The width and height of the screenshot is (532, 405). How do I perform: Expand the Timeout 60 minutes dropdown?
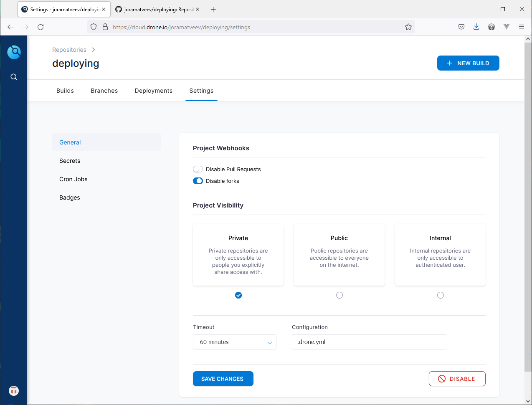(235, 342)
